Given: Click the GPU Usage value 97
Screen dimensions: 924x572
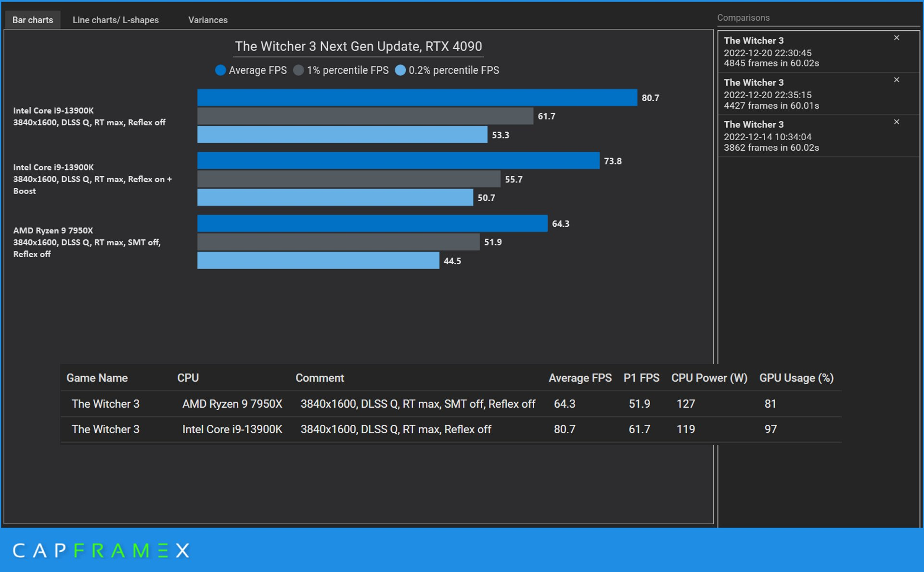Looking at the screenshot, I should [x=770, y=429].
